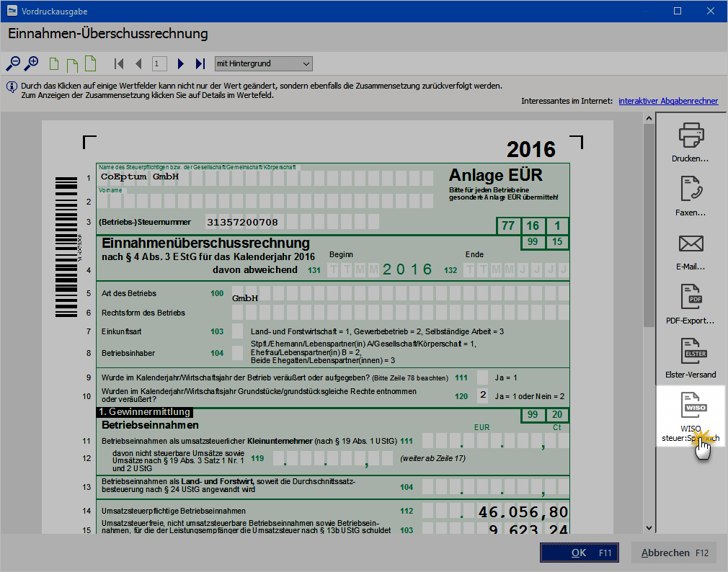Image resolution: width=728 pixels, height=572 pixels.
Task: Click the Kleinunternehmer amount field in line 11
Action: point(495,441)
